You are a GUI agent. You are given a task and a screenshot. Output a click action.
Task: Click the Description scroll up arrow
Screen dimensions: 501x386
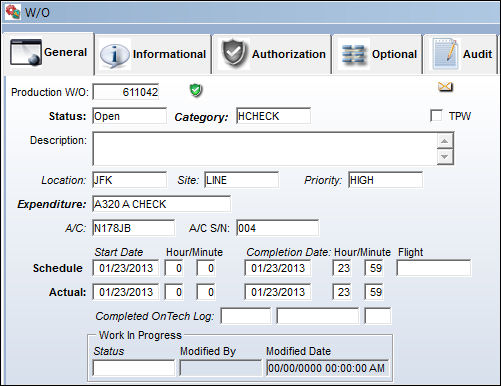(445, 141)
